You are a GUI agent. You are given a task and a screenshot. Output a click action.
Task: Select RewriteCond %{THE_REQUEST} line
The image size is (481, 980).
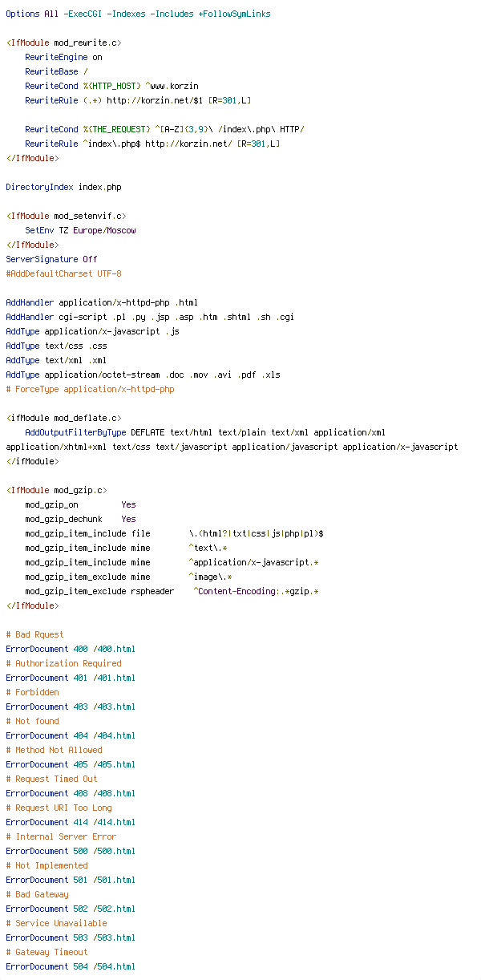[164, 129]
